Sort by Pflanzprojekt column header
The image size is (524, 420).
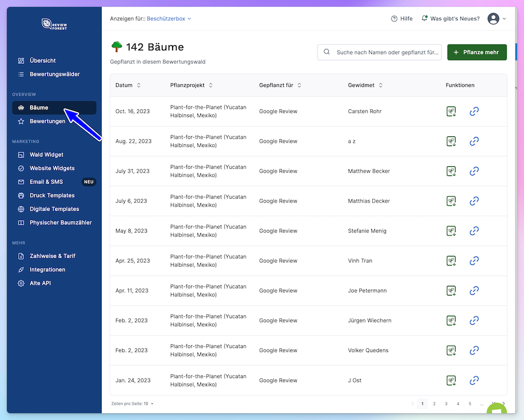pos(191,85)
